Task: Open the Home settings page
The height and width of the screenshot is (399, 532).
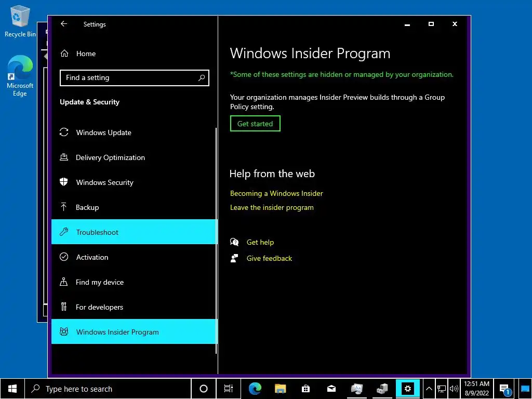Action: click(x=134, y=54)
